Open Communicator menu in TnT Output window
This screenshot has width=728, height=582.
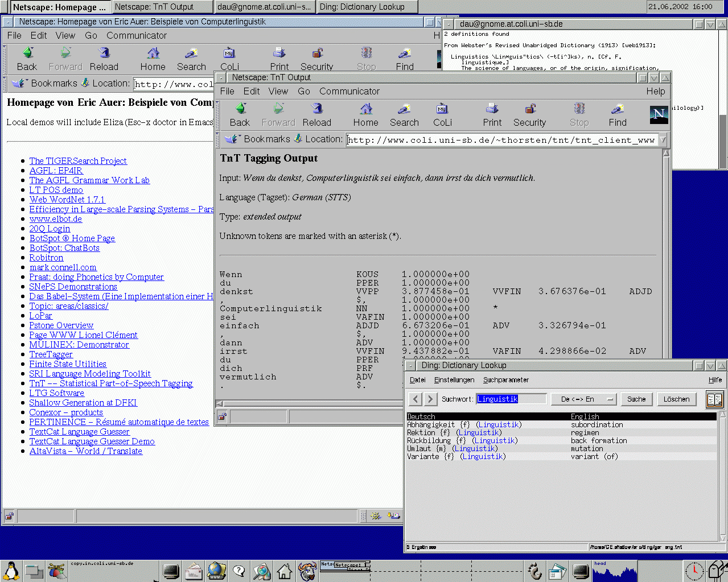tap(349, 91)
